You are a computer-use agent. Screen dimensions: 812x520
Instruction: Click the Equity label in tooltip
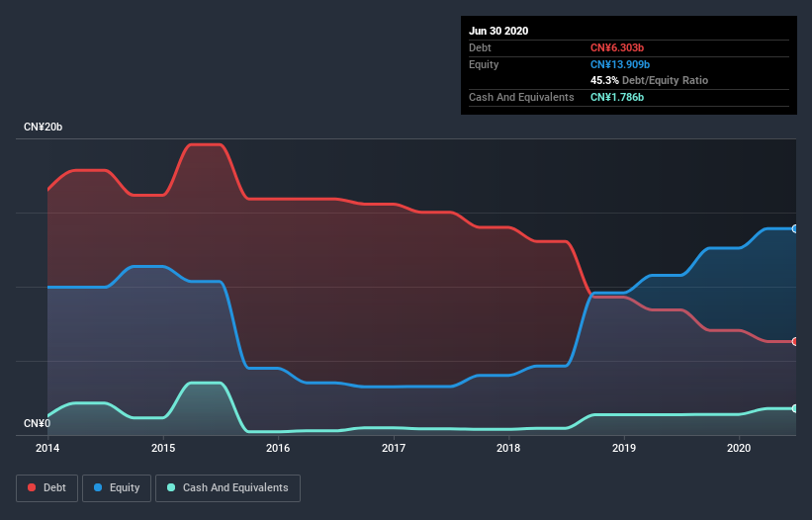click(x=484, y=64)
